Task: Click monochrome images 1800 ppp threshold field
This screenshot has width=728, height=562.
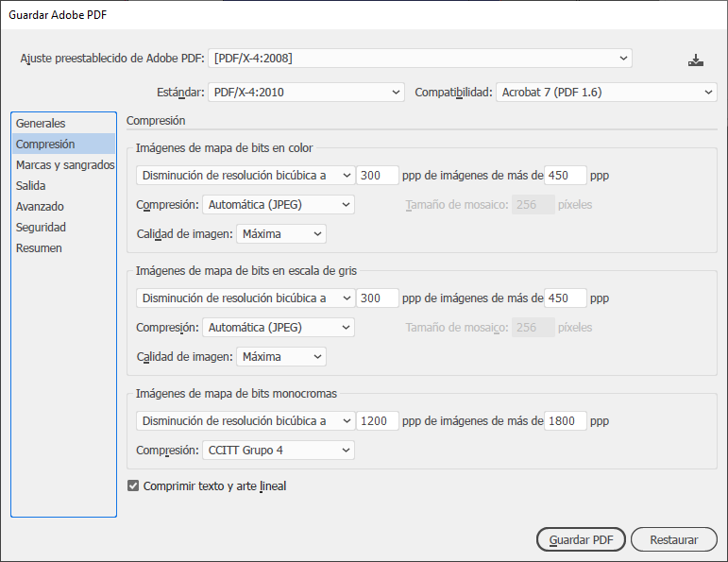Action: point(566,420)
